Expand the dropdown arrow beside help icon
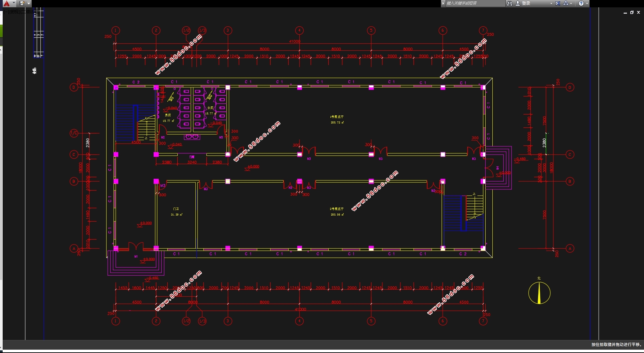This screenshot has height=353, width=644. click(587, 3)
